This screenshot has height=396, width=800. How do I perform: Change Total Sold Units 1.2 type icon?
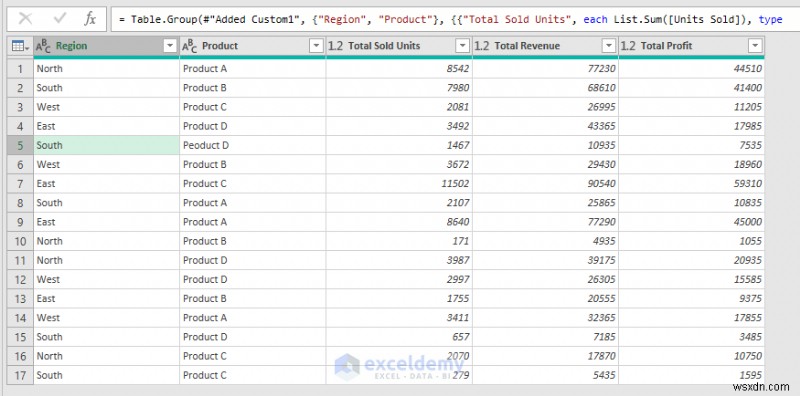click(336, 46)
